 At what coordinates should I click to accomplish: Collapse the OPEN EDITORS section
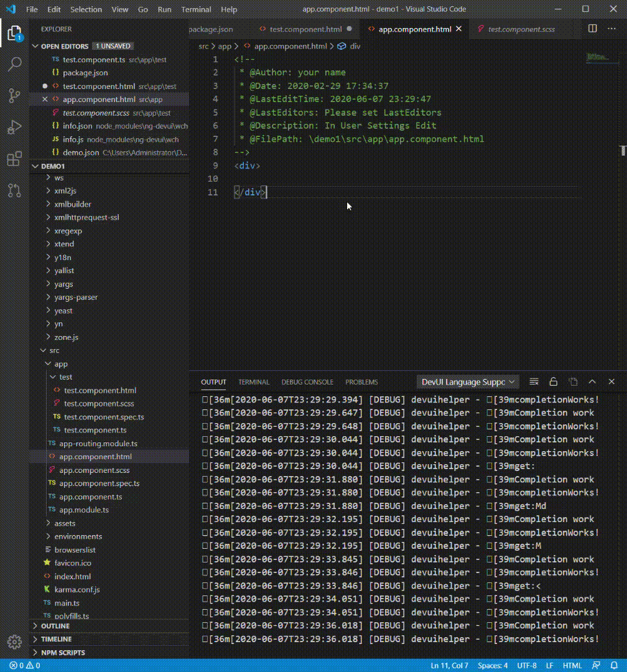(65, 46)
